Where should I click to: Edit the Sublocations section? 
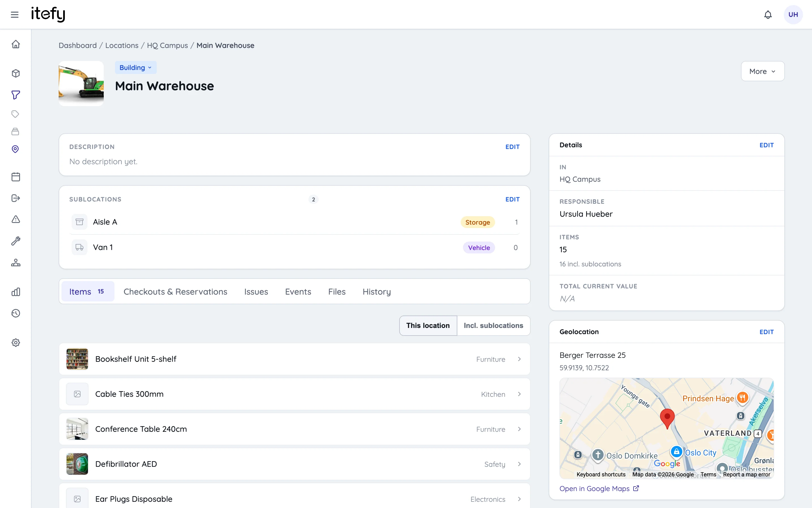tap(512, 199)
